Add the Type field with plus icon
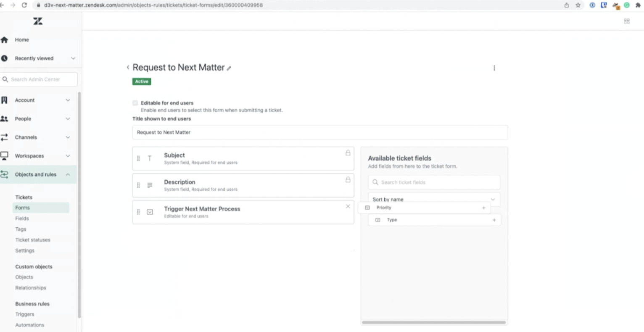 point(494,220)
